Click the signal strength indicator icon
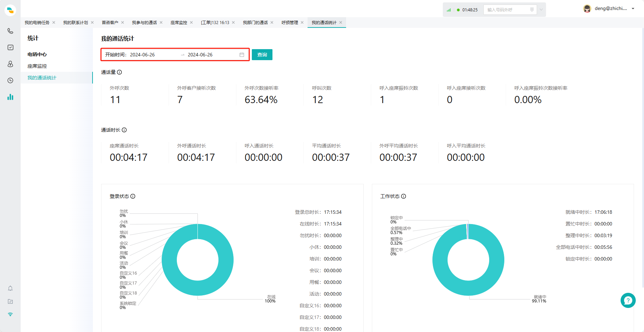The width and height of the screenshot is (644, 332). click(449, 10)
